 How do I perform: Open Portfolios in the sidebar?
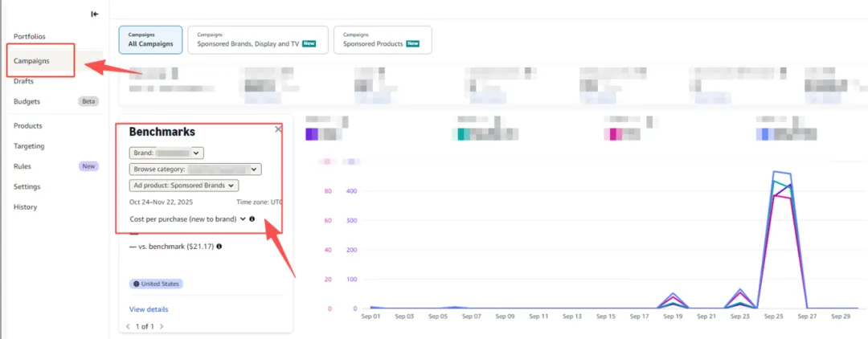30,36
